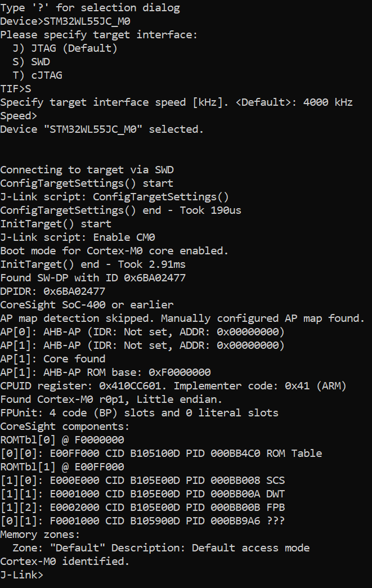The width and height of the screenshot is (372, 588).
Task: Click the "AP[1]: Core found" line
Action: [x=52, y=359]
